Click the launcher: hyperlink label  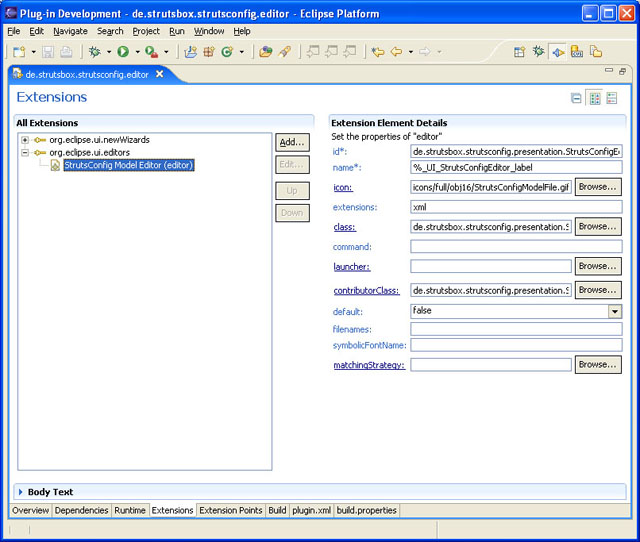click(x=351, y=267)
